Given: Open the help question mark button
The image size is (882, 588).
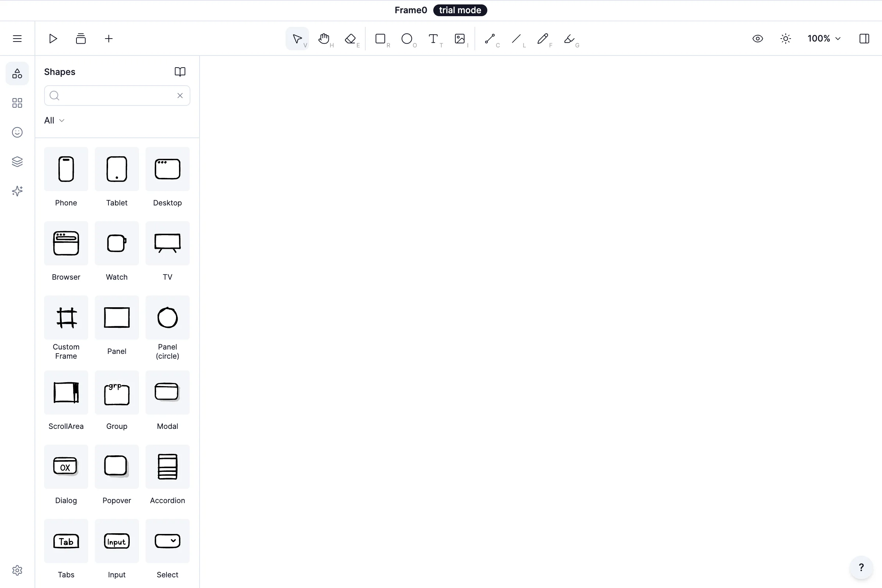Looking at the screenshot, I should [861, 567].
